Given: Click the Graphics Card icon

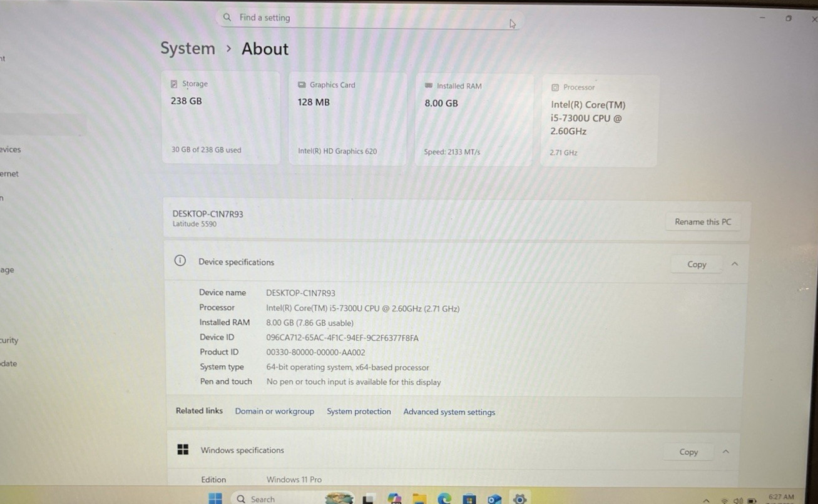Looking at the screenshot, I should point(302,85).
